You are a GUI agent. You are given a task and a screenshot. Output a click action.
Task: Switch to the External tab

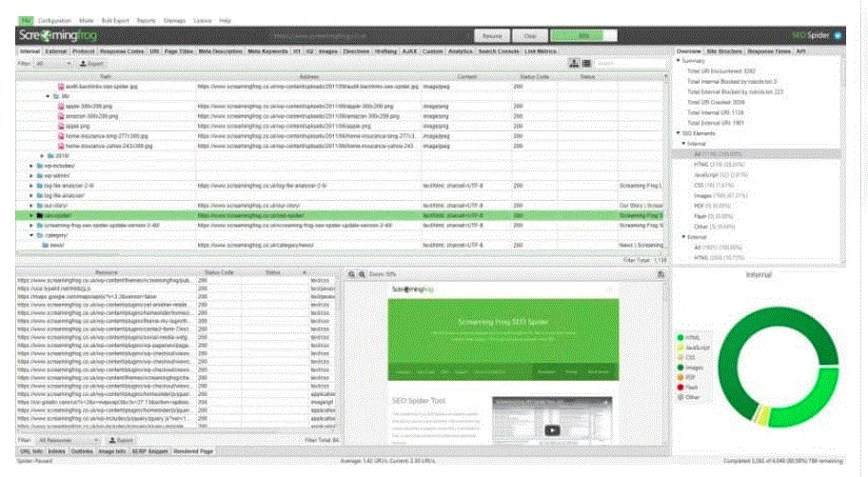tap(56, 51)
